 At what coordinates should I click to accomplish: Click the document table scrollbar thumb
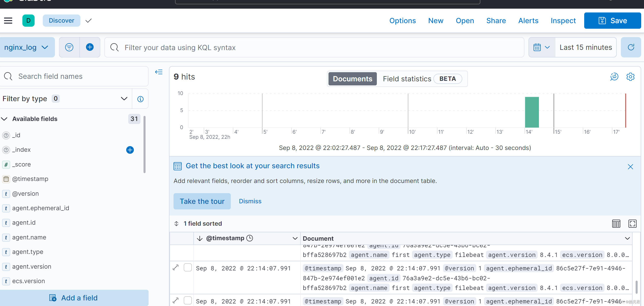[x=637, y=287]
